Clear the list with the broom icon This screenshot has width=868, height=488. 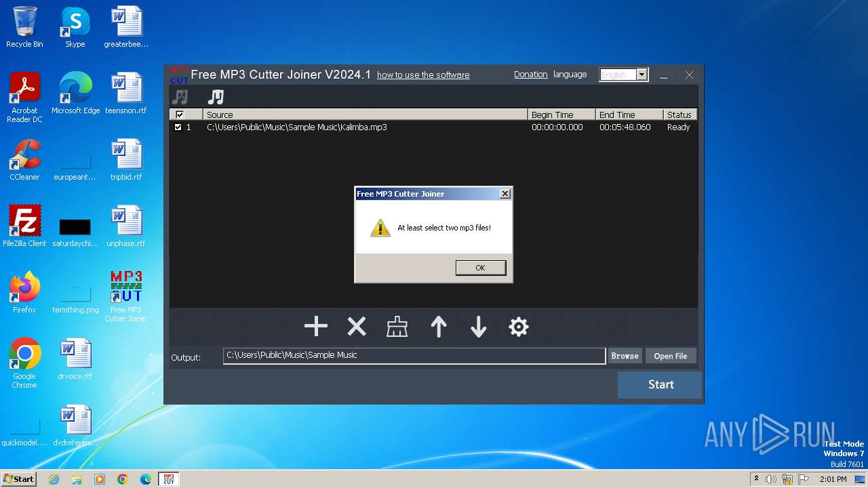tap(397, 327)
